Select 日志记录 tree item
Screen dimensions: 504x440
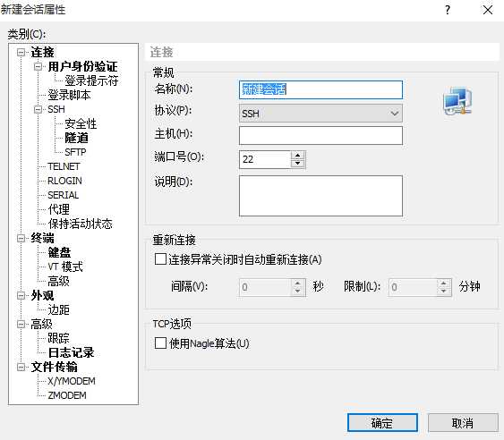(x=71, y=352)
